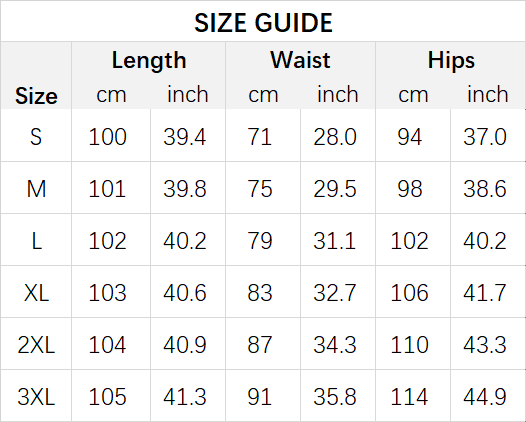Select the 2XL size row label

(36, 345)
